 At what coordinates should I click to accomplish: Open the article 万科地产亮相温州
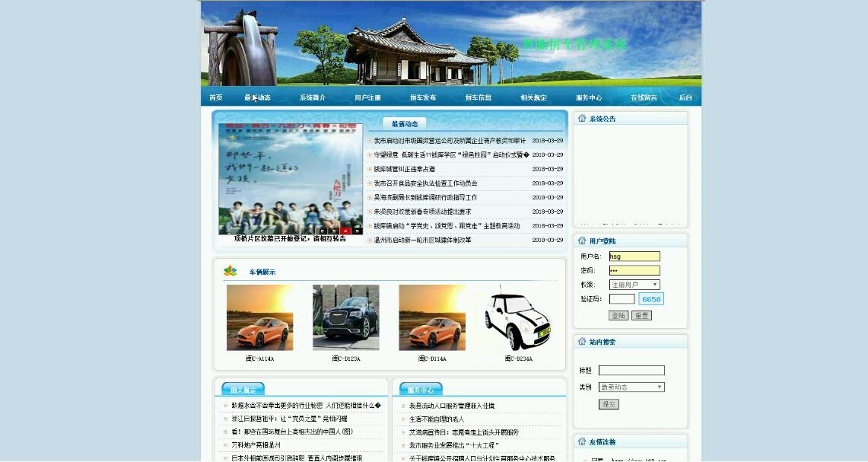click(256, 444)
